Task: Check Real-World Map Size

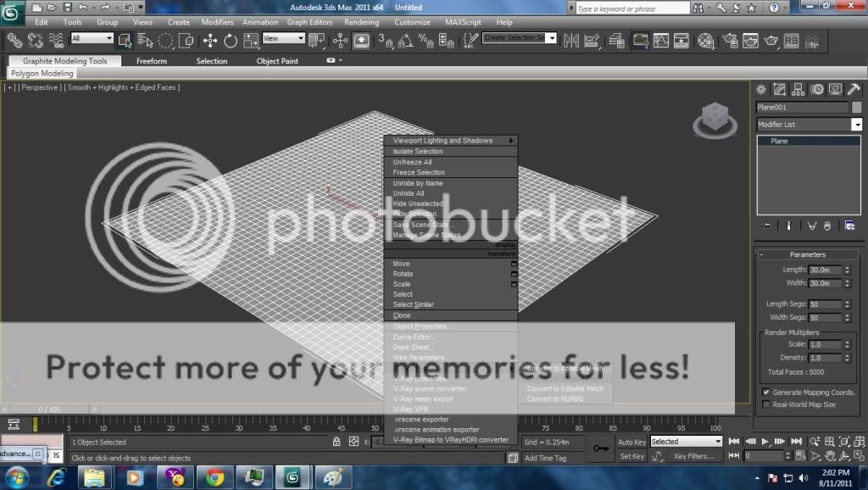Action: [766, 404]
